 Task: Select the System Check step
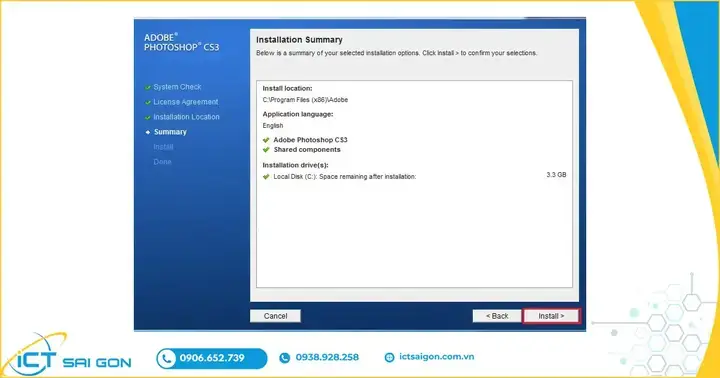[x=177, y=87]
